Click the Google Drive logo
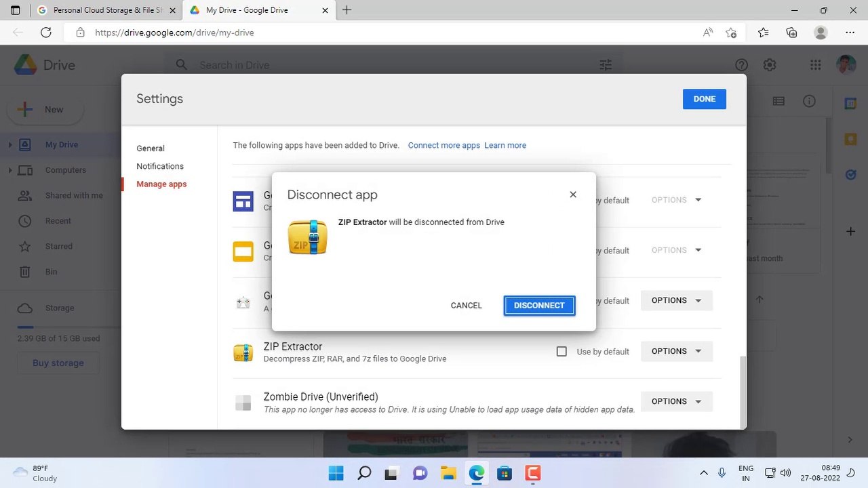The image size is (868, 488). pos(26,65)
